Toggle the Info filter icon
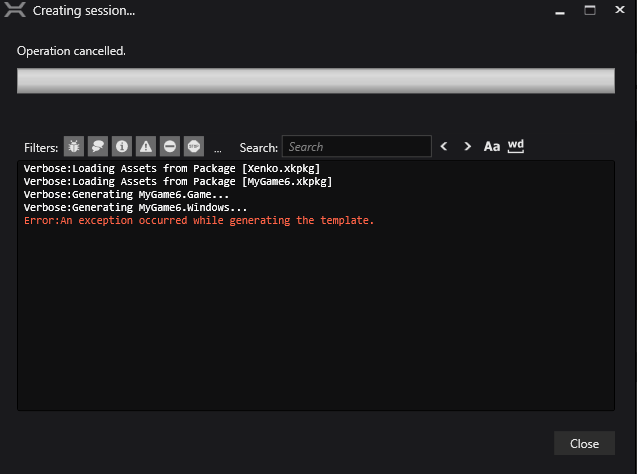 coord(122,146)
